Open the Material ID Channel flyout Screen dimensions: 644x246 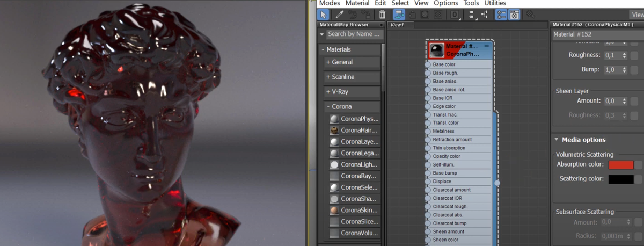(455, 15)
